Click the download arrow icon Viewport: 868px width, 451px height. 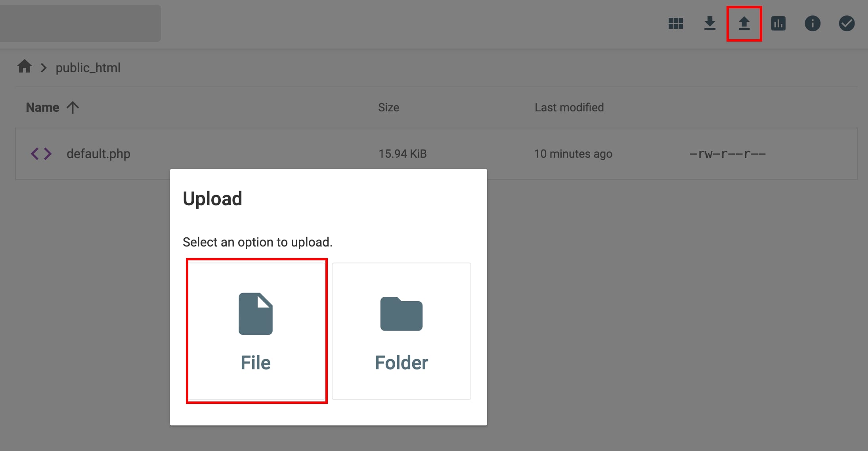pos(709,23)
